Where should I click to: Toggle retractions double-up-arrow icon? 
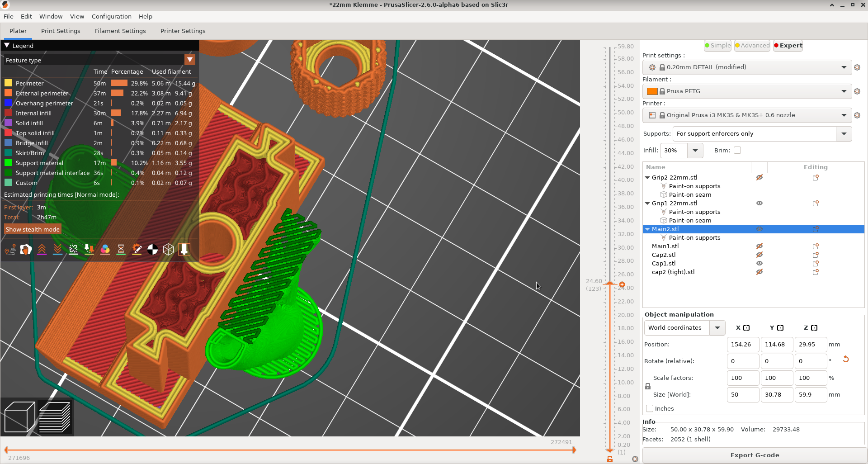coord(42,249)
